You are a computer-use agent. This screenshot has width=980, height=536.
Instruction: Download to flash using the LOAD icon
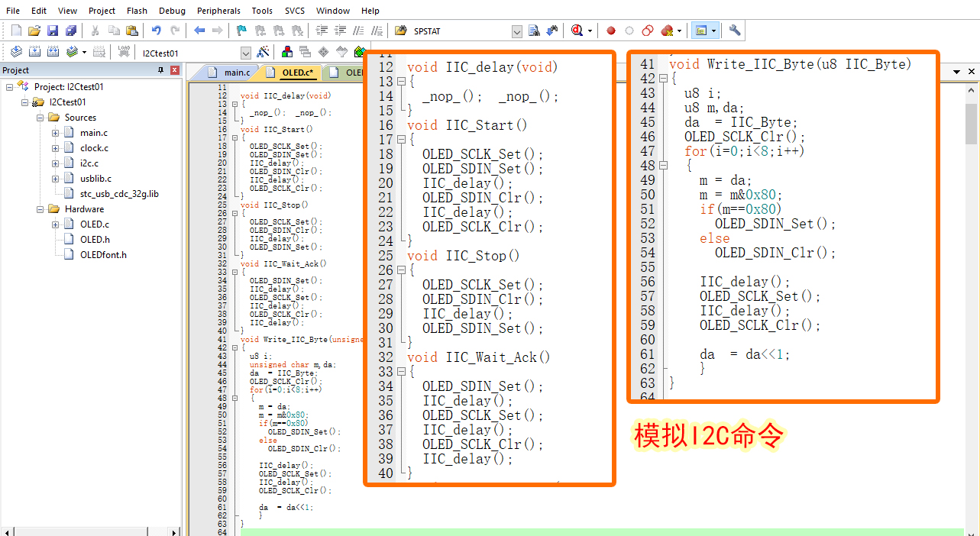pyautogui.click(x=124, y=52)
